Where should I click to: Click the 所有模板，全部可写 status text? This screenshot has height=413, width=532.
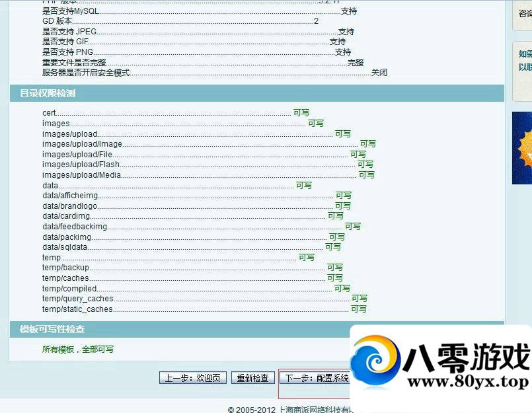[x=78, y=349]
